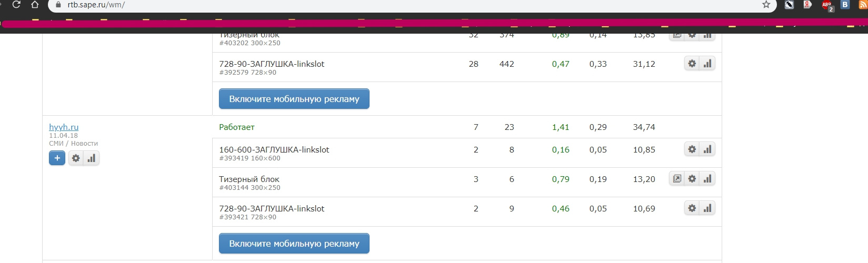The image size is (868, 263).
Task: Open the hyyh.ru site link
Action: 64,127
